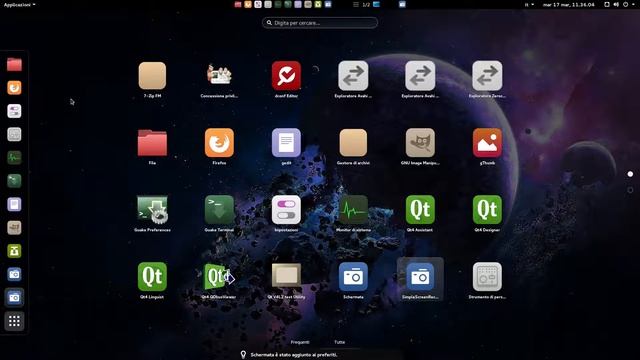640x360 pixels.
Task: Click the volume icon in top bar
Action: (x=616, y=4)
